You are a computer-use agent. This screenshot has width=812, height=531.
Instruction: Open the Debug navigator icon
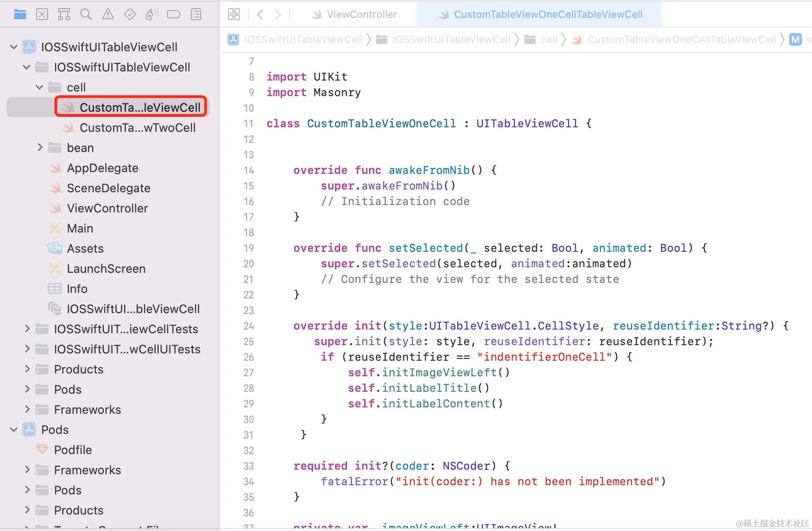pos(152,15)
